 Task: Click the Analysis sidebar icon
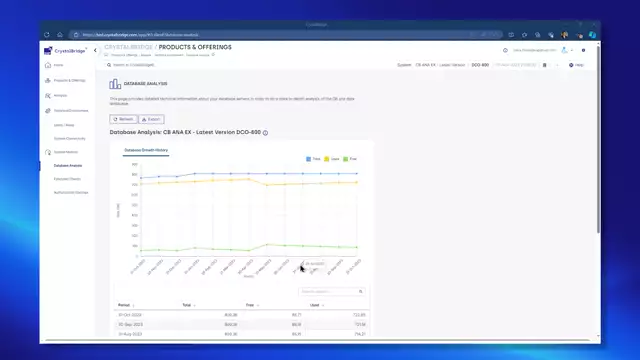pyautogui.click(x=48, y=96)
